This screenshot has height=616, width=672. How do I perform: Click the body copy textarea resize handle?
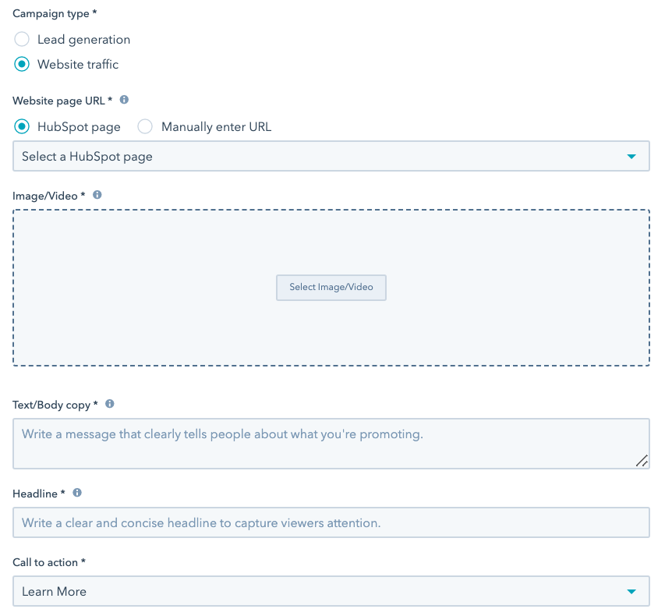click(x=642, y=461)
